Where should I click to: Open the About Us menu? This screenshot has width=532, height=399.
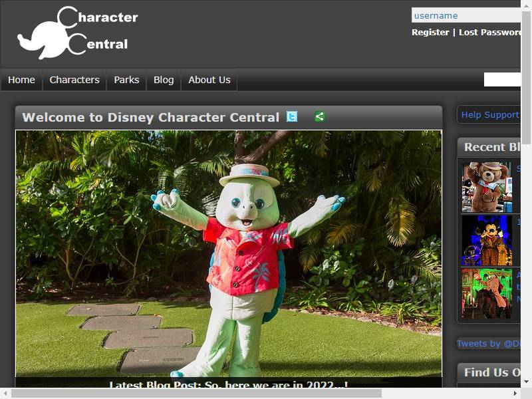point(209,80)
